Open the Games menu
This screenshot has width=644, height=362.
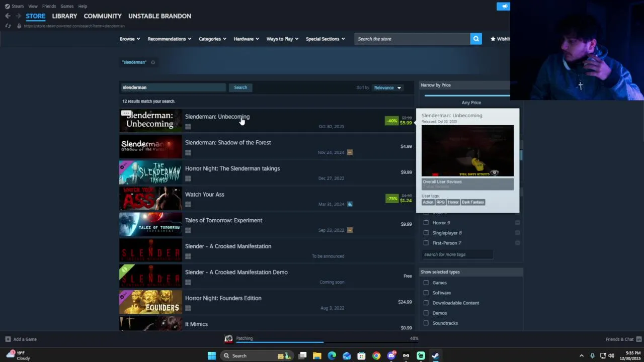(67, 6)
